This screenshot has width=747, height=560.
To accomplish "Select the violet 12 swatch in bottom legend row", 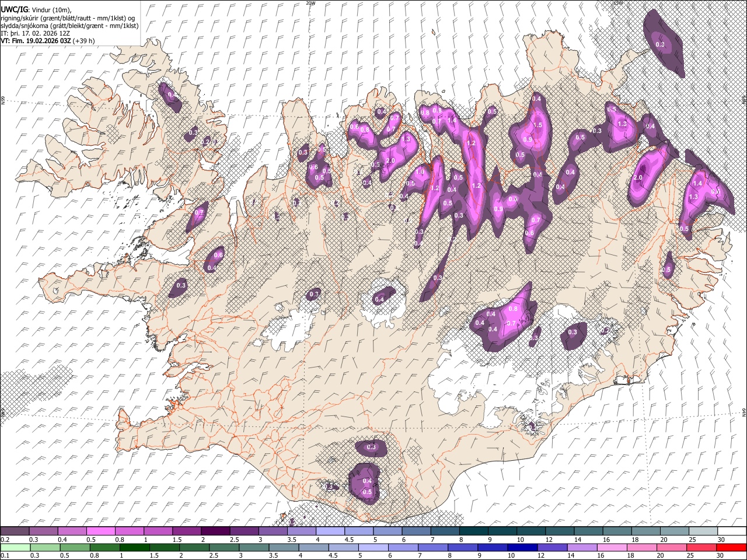I will [552, 547].
